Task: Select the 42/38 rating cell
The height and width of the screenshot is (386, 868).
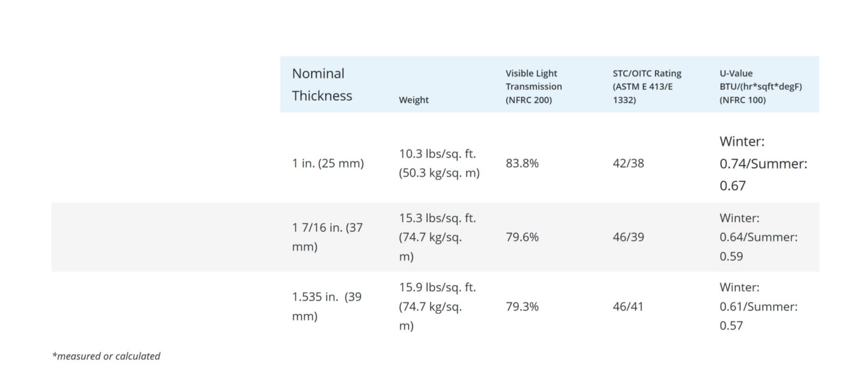Action: coord(628,163)
